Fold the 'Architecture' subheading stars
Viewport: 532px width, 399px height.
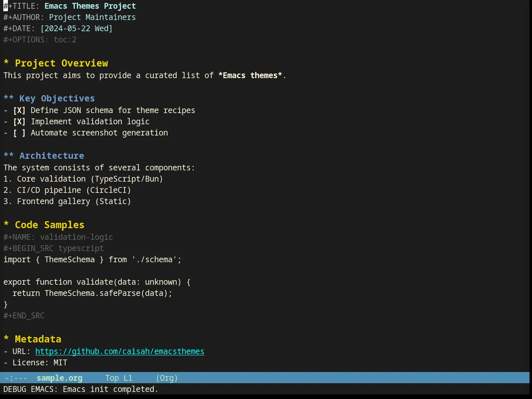pyautogui.click(x=9, y=156)
